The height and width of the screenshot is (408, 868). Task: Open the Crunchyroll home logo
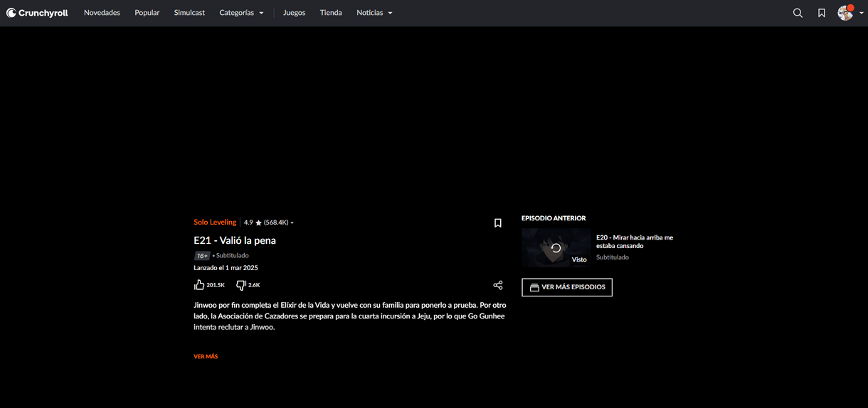point(38,13)
